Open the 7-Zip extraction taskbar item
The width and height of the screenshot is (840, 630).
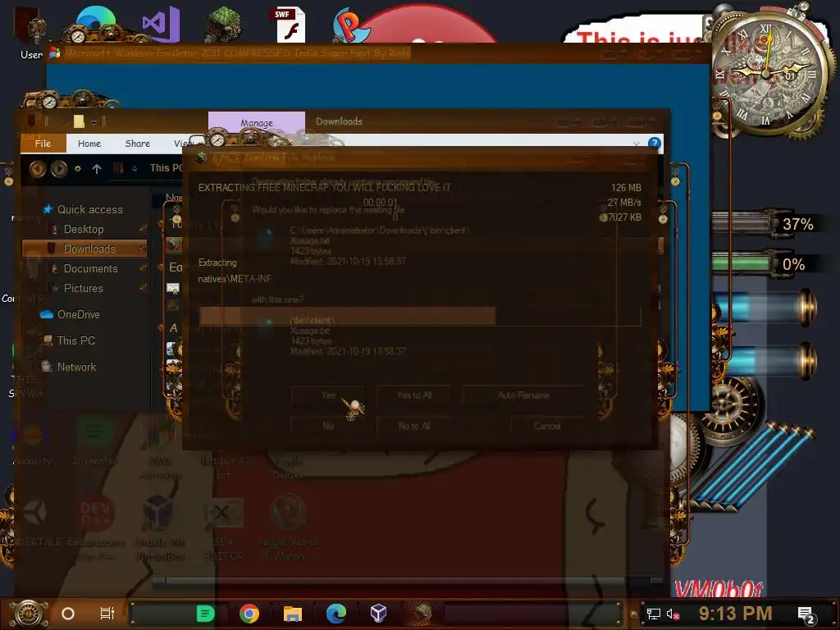click(422, 614)
